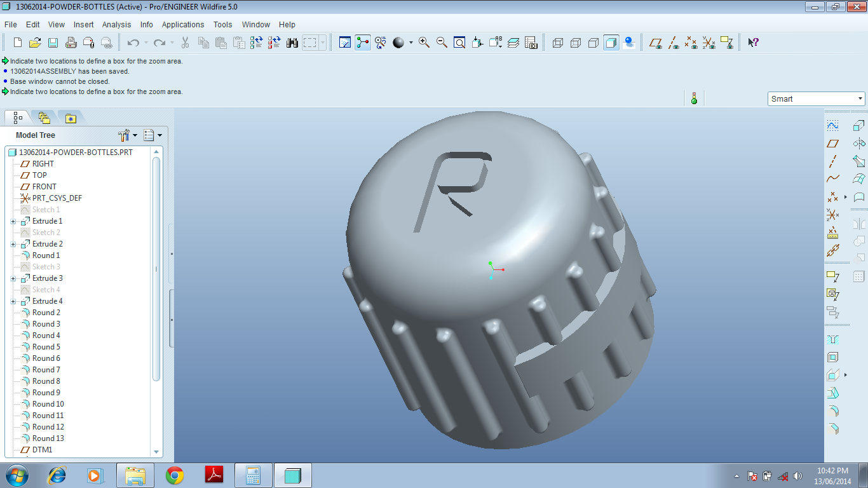The image size is (868, 488).
Task: Start the Round tool
Action: pyautogui.click(x=833, y=410)
